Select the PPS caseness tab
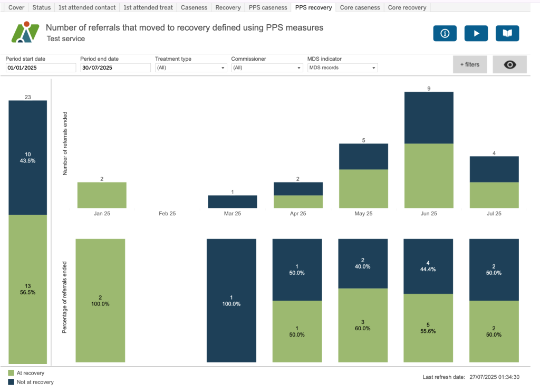This screenshot has width=540, height=392. coord(268,7)
